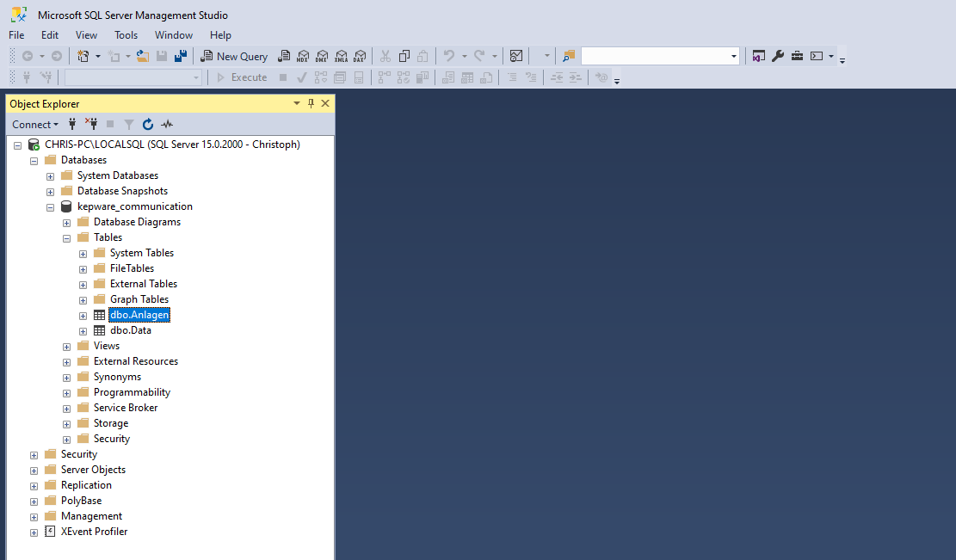Viewport: 956px width, 560px height.
Task: Click the Connect Object Explorer plug icon
Action: point(72,125)
